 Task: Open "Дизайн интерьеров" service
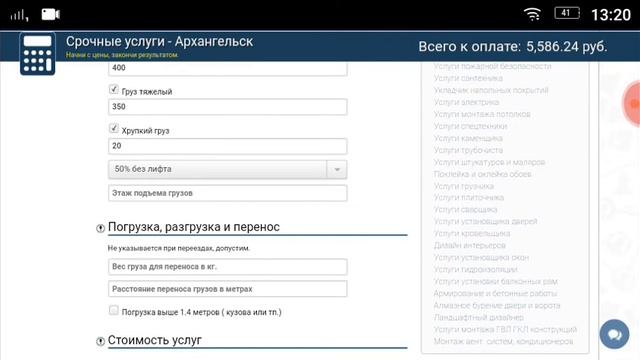(x=469, y=246)
